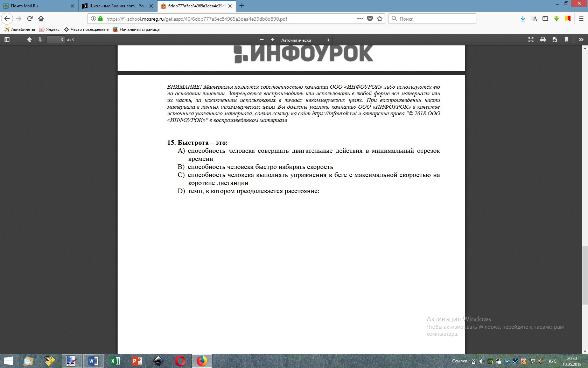Save page to Pocket
Image resolution: width=588 pixels, height=368 pixels.
tap(370, 19)
